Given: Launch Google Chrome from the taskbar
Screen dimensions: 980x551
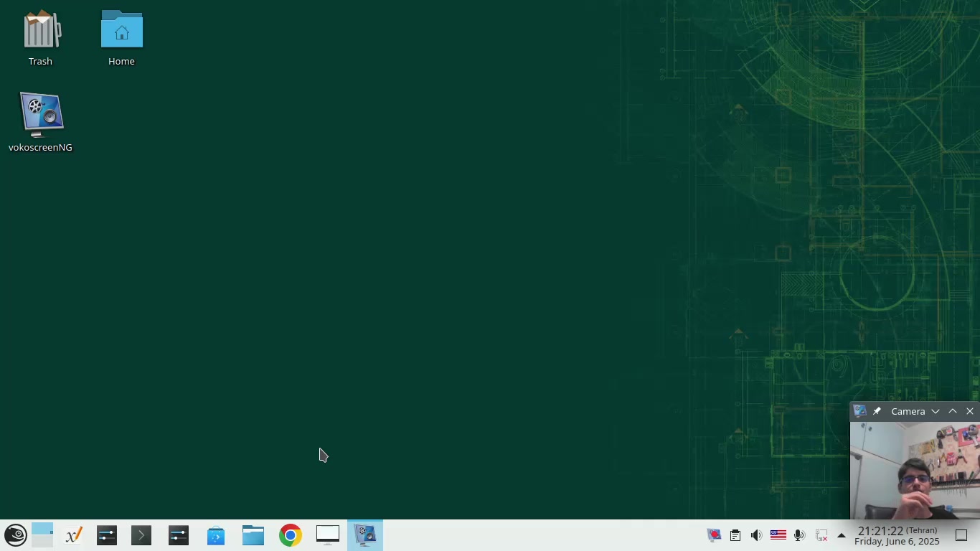Looking at the screenshot, I should point(291,535).
